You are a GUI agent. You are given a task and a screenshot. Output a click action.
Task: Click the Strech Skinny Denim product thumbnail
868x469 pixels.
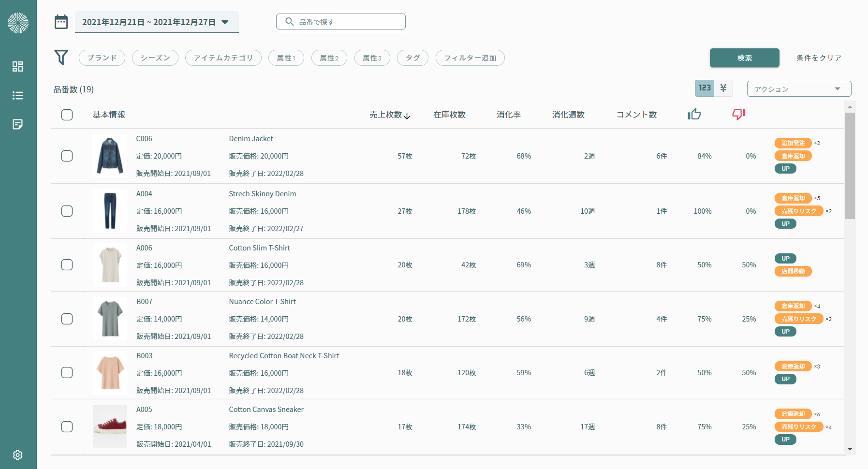point(110,211)
